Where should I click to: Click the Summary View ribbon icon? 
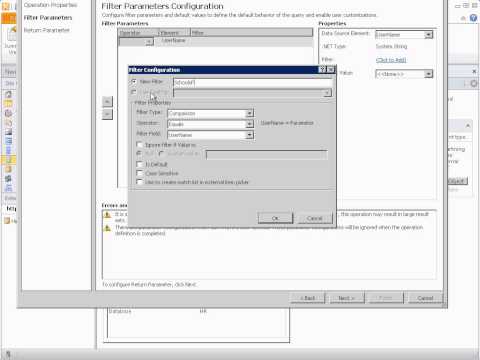point(12,40)
